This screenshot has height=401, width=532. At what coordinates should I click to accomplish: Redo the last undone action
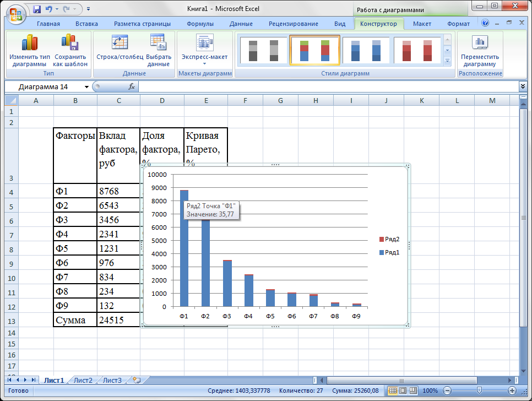pyautogui.click(x=67, y=9)
